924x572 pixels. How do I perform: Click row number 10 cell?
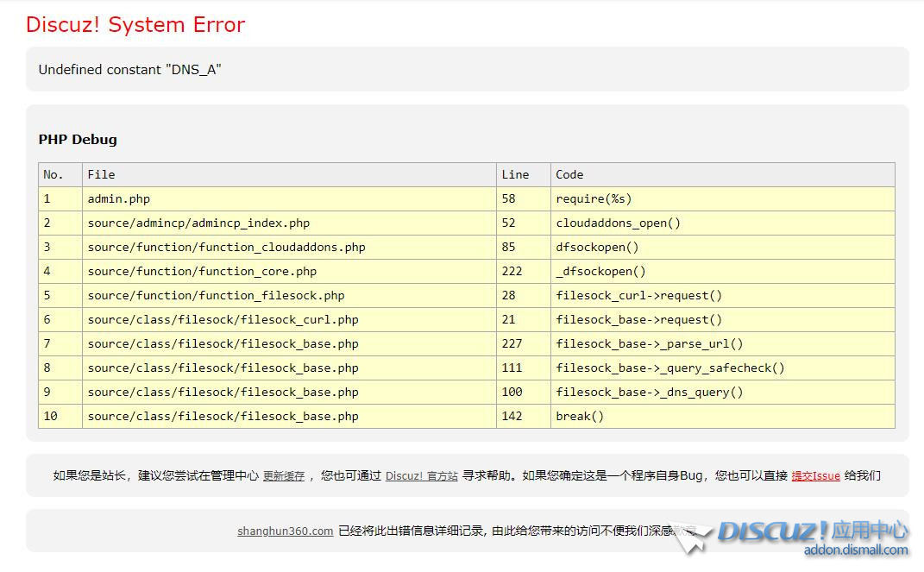(60, 417)
